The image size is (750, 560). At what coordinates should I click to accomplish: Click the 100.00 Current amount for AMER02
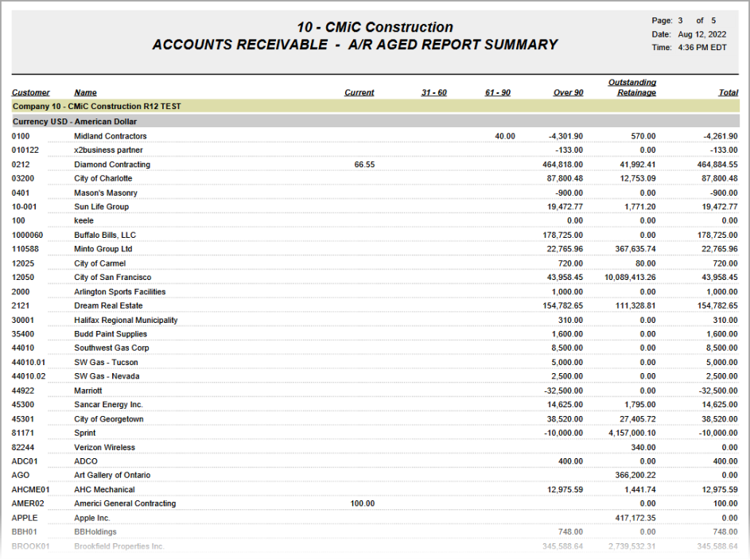[x=363, y=504]
